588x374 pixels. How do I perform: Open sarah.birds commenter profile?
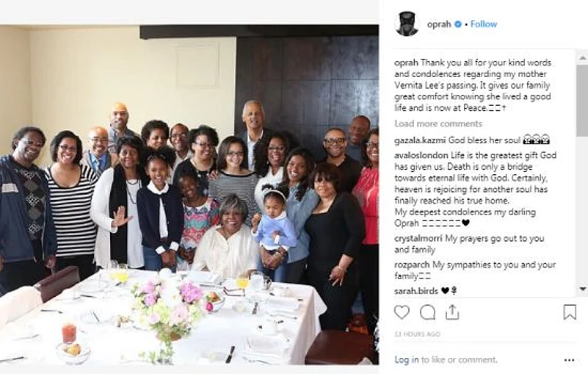(416, 291)
